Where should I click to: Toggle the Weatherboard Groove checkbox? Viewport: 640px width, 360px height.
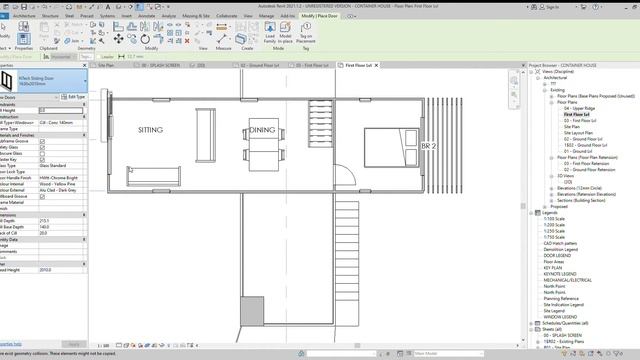(x=42, y=196)
